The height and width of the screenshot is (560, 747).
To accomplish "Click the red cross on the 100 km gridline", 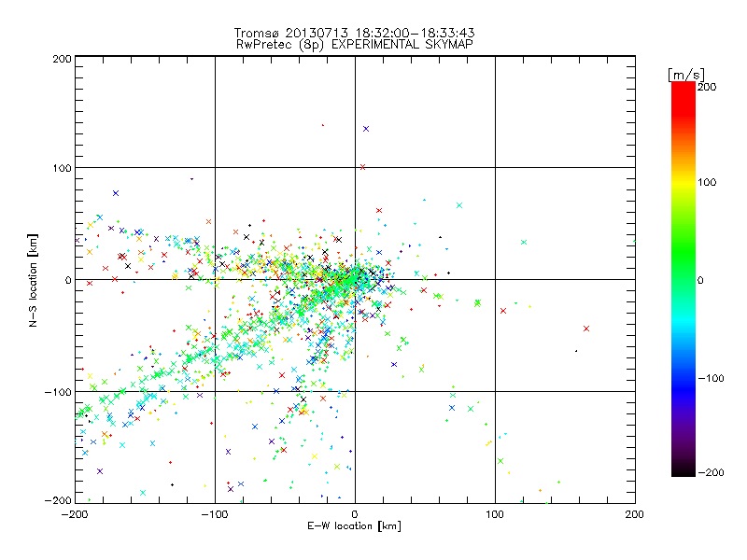I will 362,167.
